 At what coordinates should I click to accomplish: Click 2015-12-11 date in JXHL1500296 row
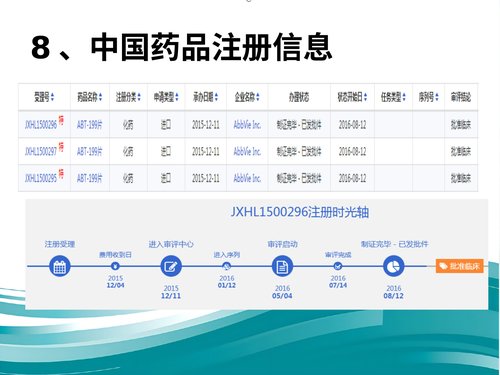point(206,125)
